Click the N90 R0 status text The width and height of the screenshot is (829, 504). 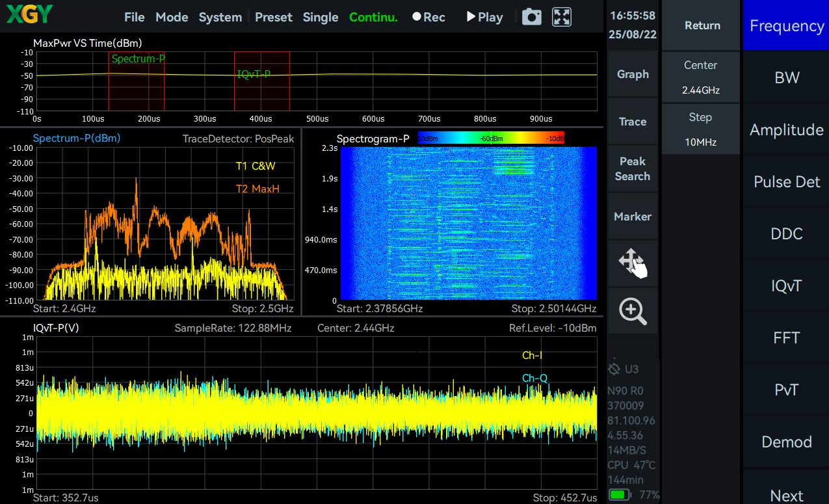click(625, 391)
